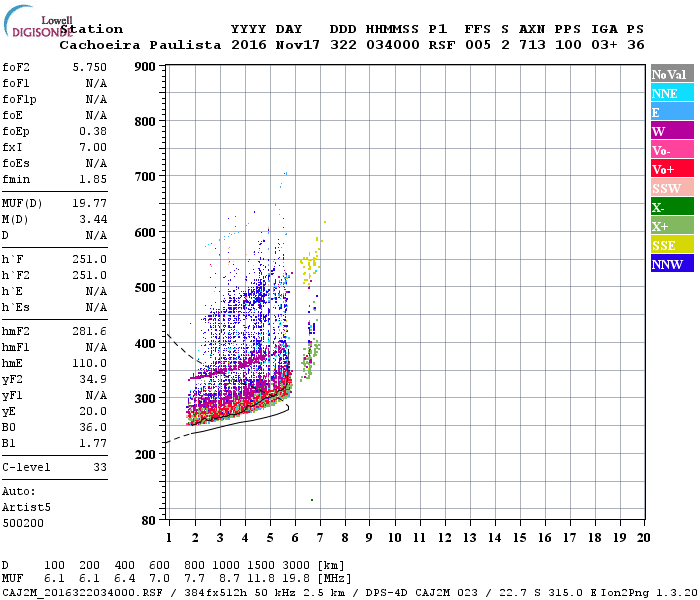The image size is (700, 600).
Task: Select the X+ light green swatch
Action: tap(672, 225)
